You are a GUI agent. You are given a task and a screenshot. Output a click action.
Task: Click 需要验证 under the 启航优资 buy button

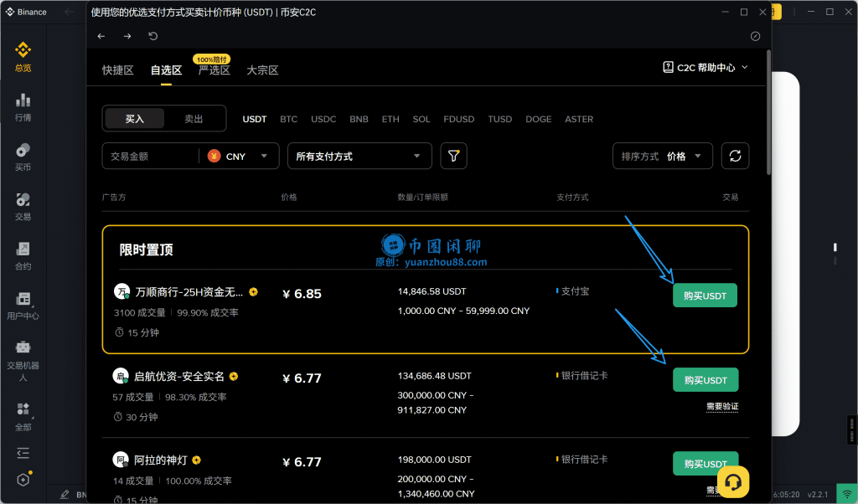722,407
